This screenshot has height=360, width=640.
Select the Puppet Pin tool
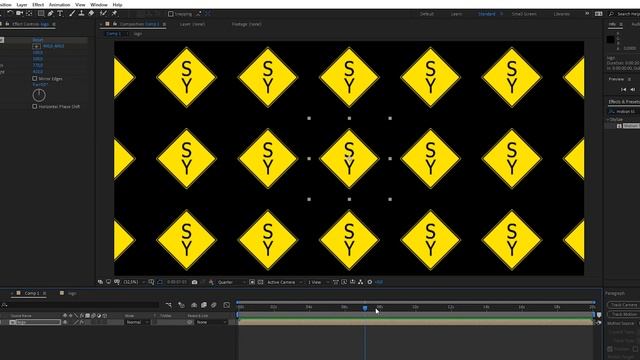(x=115, y=13)
